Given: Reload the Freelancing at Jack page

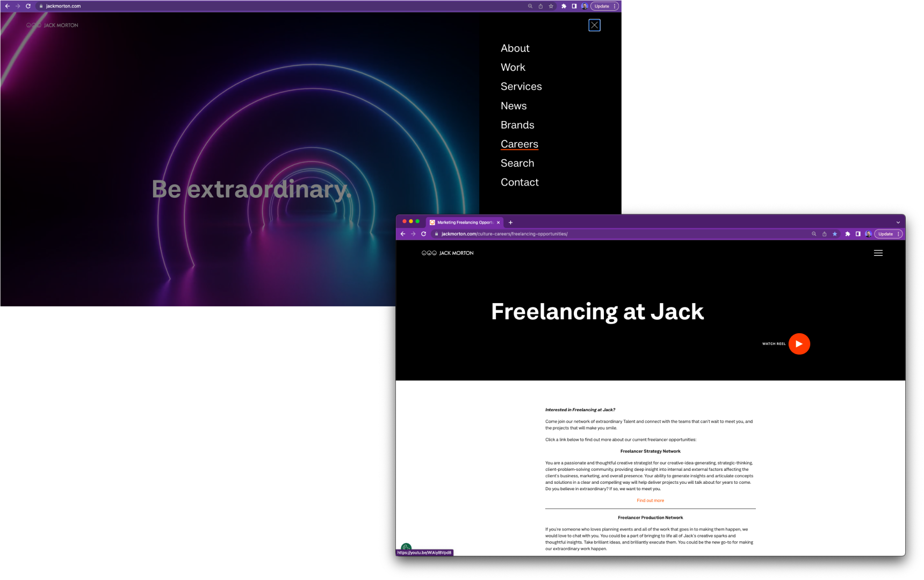Looking at the screenshot, I should click(424, 234).
